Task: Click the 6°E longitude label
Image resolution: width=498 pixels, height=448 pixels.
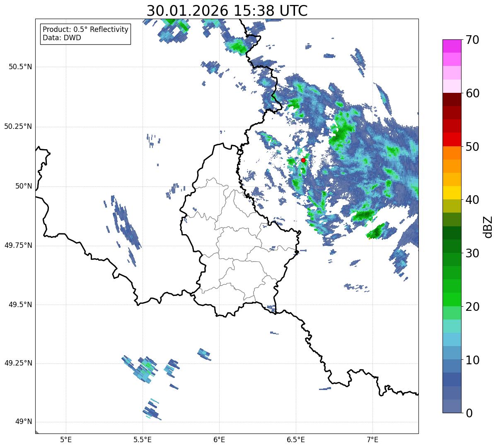Action: pos(219,439)
